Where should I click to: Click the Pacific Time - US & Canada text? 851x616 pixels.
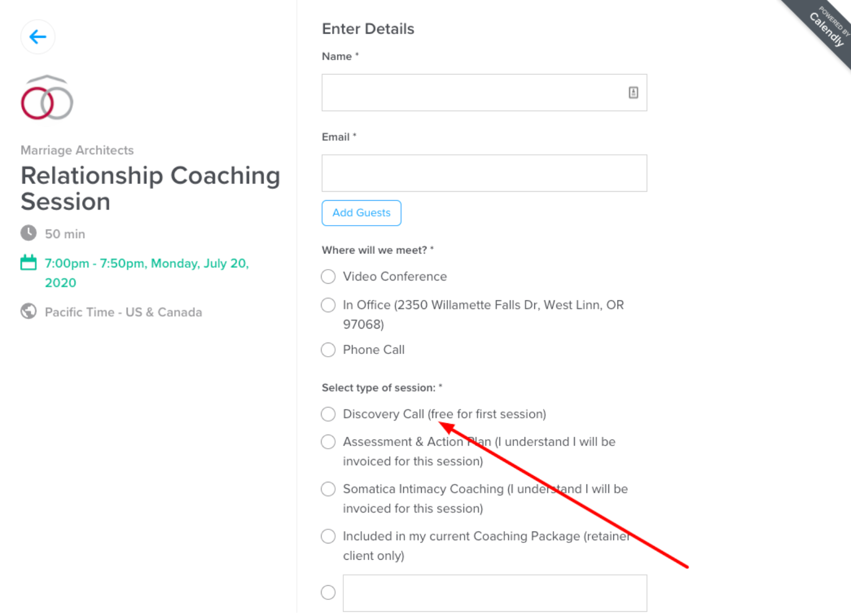click(x=123, y=312)
